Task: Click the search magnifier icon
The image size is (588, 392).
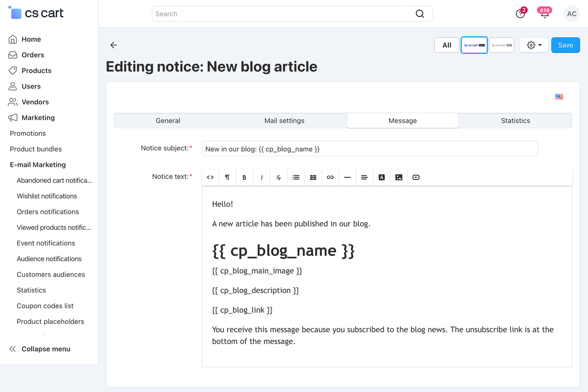Action: pos(420,14)
